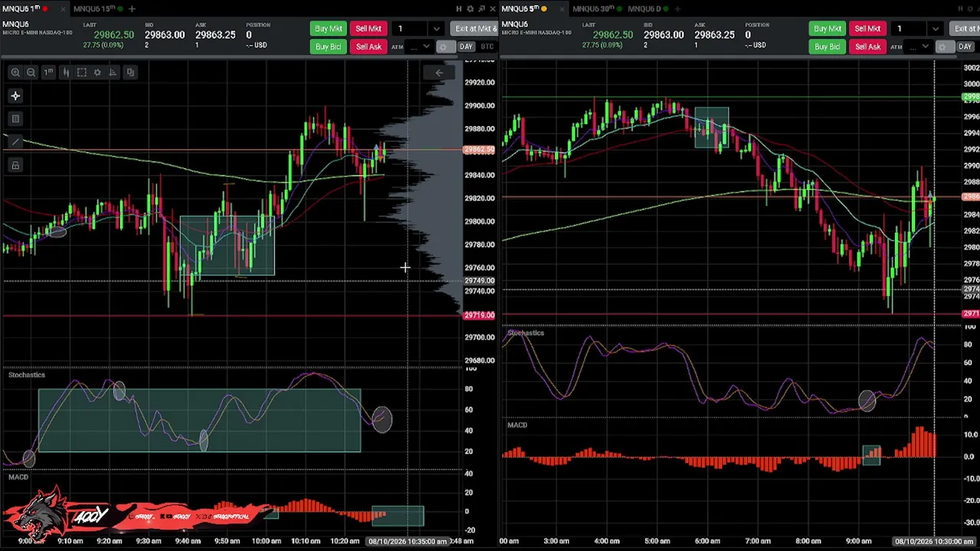Select GTC time-in-force in left panel
Screen dimensions: 980x551
click(x=487, y=47)
